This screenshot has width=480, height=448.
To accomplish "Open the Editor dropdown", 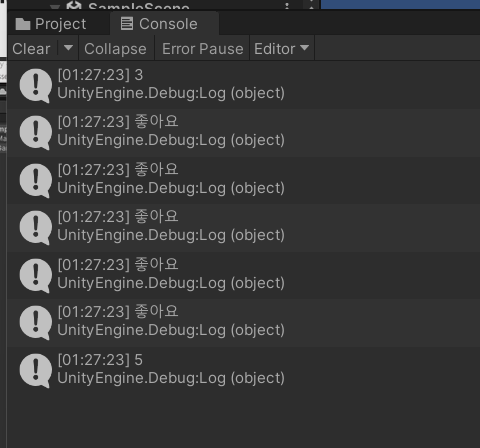I will click(x=282, y=49).
